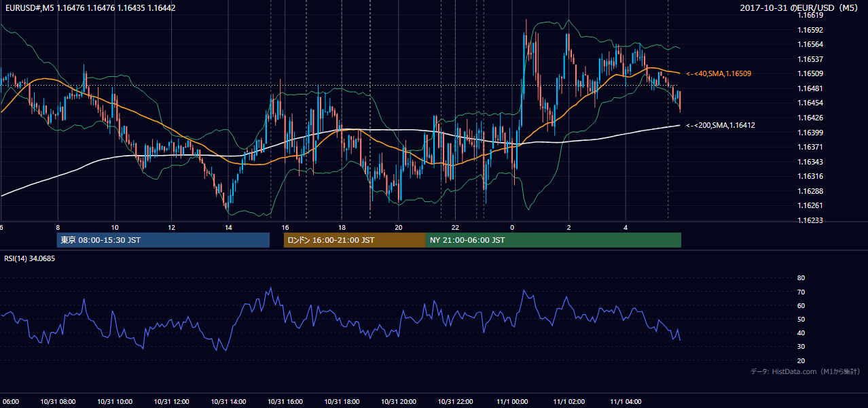This screenshot has height=408, width=868.
Task: Click price axis value 1.16399
Action: coord(810,133)
